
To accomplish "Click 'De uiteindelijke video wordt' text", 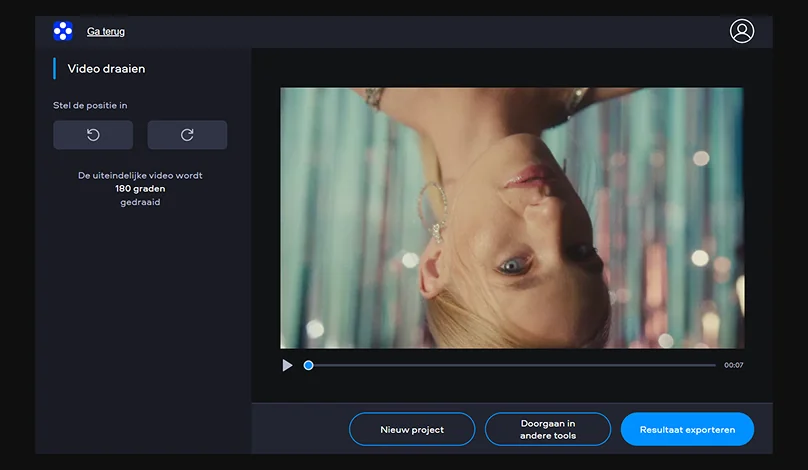I will pyautogui.click(x=140, y=175).
